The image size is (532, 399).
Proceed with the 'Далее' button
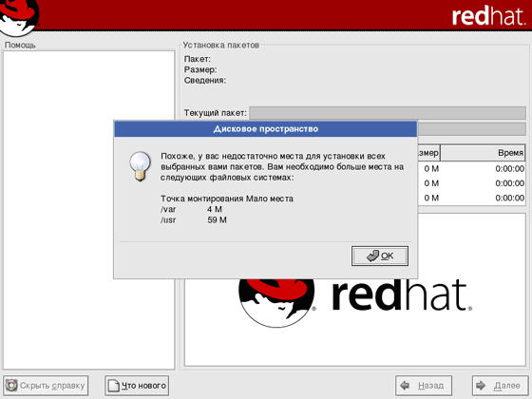[500, 386]
